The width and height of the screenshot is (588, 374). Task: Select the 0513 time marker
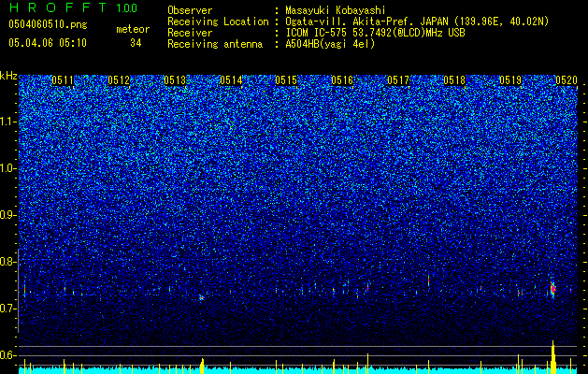(x=175, y=80)
